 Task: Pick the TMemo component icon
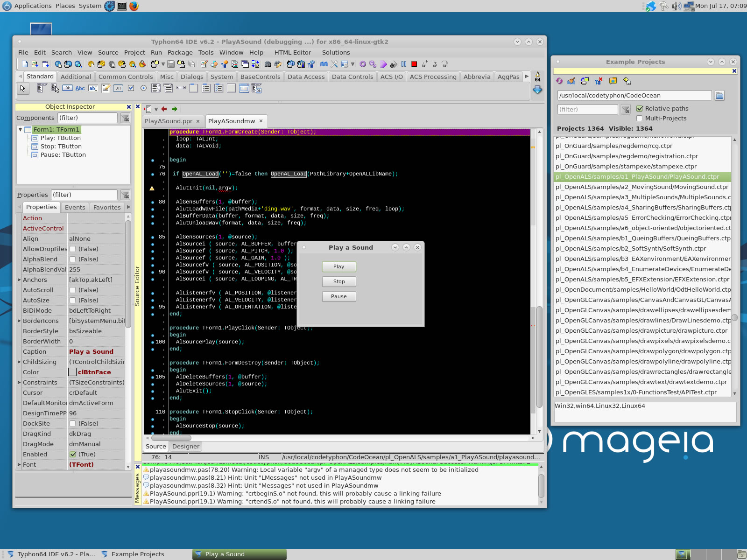pos(106,88)
